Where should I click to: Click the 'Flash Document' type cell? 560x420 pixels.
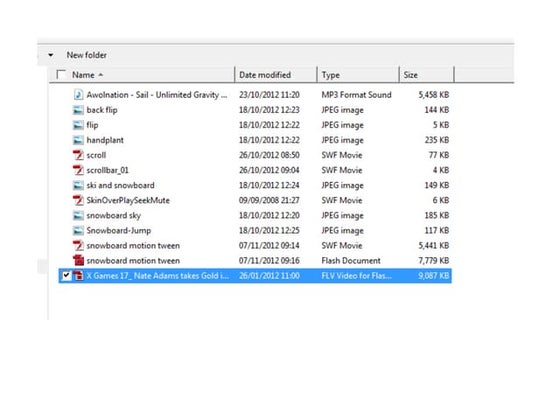coord(351,260)
